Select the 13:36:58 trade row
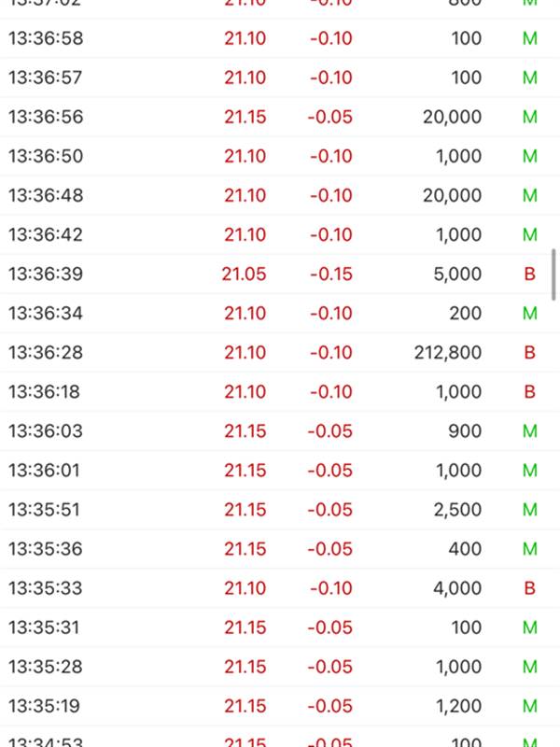Screen dimensions: 560x747 (280, 38)
